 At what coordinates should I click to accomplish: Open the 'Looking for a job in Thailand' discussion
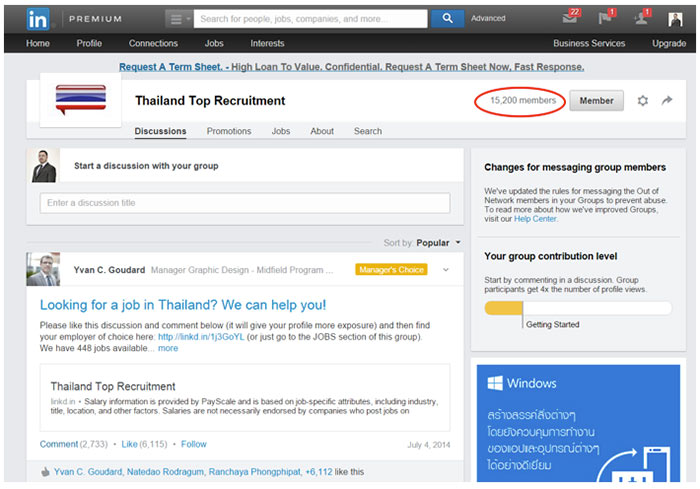coord(183,305)
